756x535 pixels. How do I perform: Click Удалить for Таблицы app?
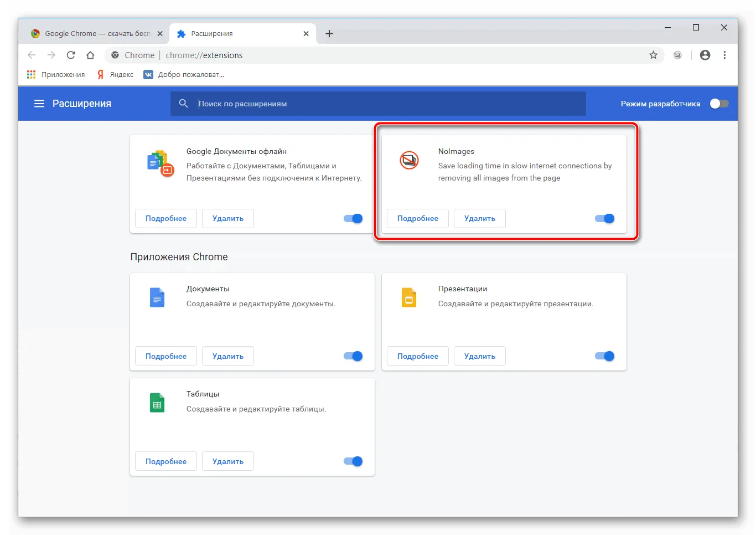(x=228, y=461)
